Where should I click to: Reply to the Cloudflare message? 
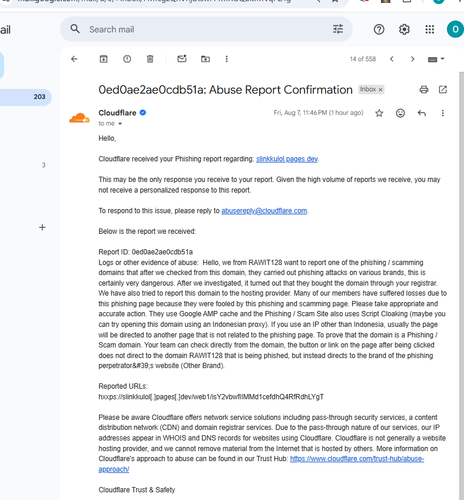pos(422,113)
